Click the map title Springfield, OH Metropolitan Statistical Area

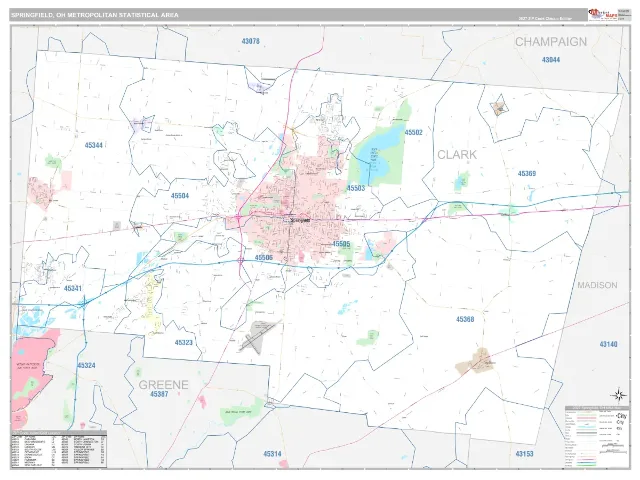tap(95, 15)
